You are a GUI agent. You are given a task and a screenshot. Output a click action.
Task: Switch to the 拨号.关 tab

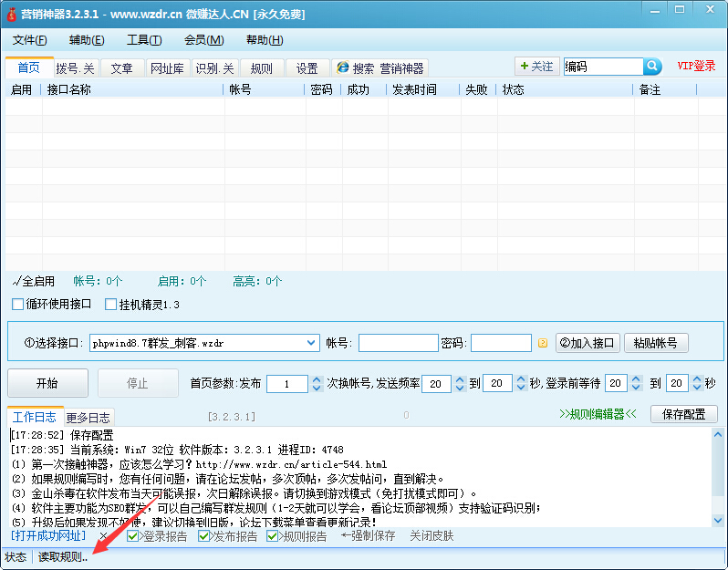tap(75, 68)
